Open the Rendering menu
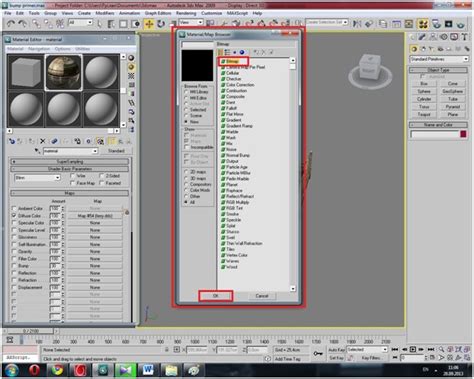Screen dimensions: 474x379 (x=186, y=13)
